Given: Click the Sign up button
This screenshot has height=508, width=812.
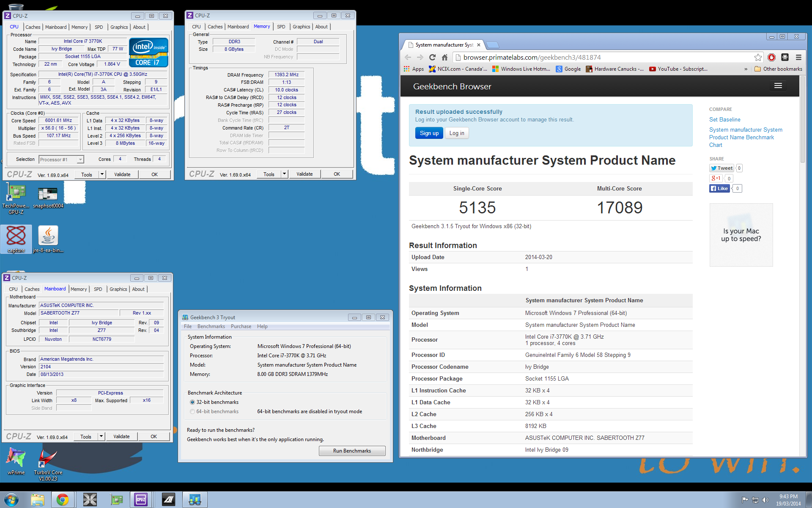Looking at the screenshot, I should pyautogui.click(x=429, y=133).
